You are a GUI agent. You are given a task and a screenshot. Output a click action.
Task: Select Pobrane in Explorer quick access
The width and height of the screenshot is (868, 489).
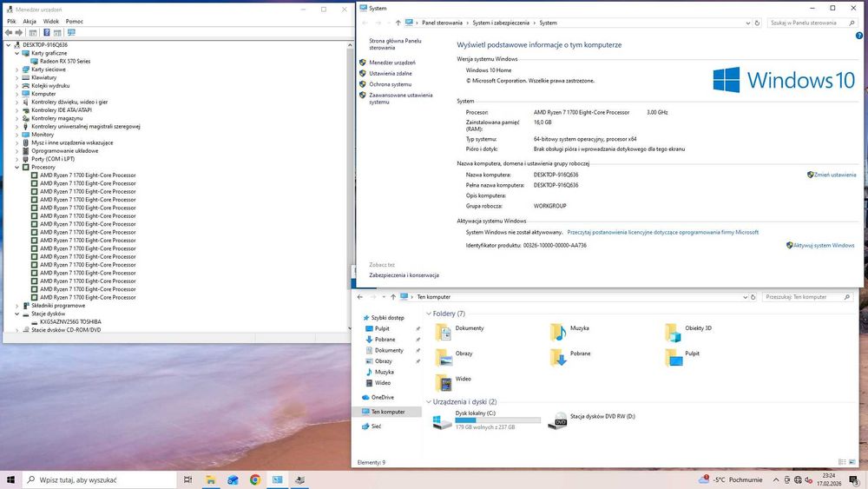[x=385, y=340]
